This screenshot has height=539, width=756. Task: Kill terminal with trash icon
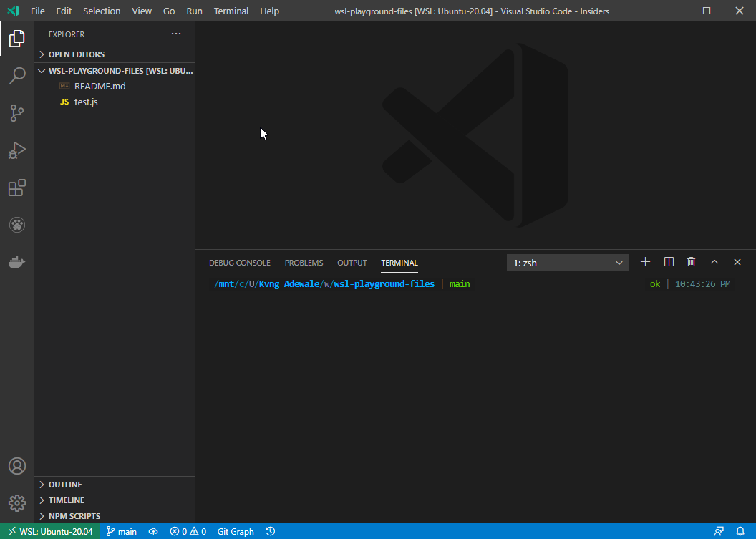click(x=692, y=262)
